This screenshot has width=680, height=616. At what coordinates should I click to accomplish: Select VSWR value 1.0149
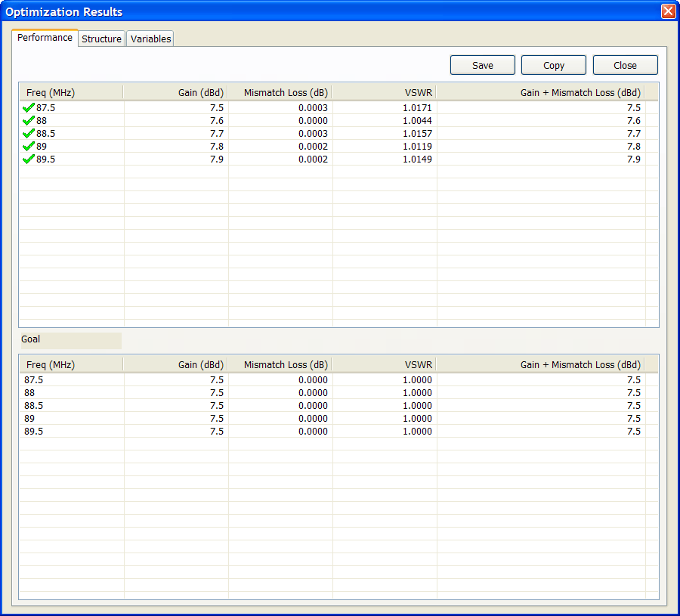417,159
